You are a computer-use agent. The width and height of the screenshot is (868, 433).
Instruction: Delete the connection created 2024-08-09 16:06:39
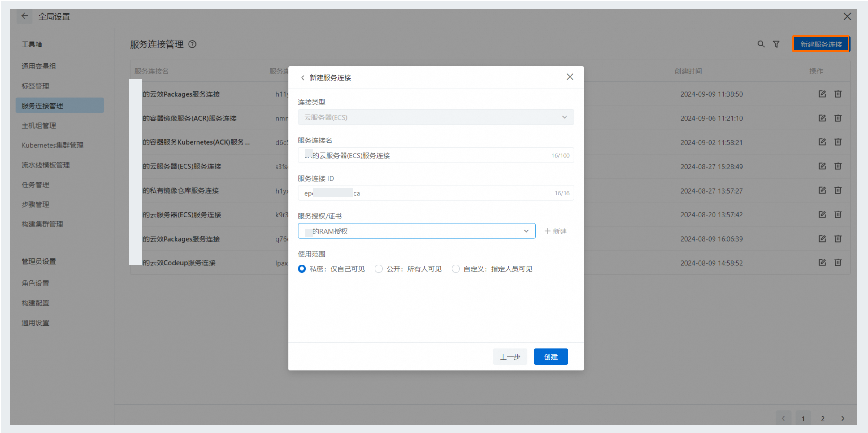[838, 239]
